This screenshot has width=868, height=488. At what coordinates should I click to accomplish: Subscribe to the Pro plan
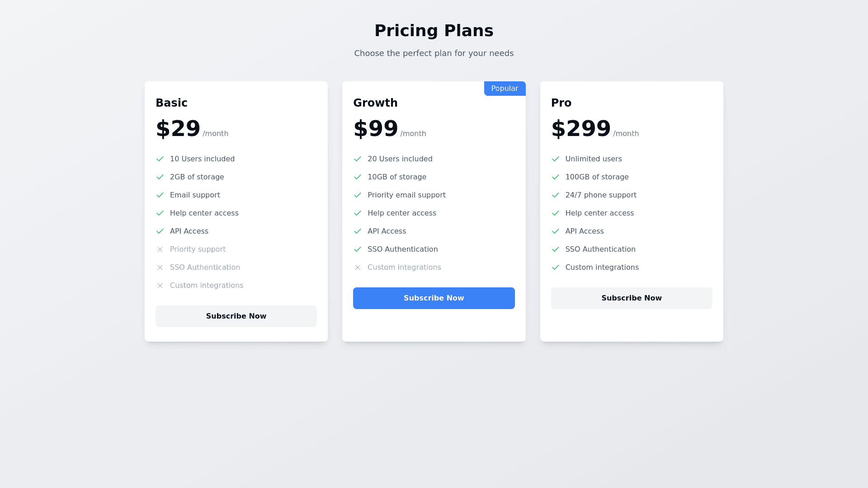631,298
